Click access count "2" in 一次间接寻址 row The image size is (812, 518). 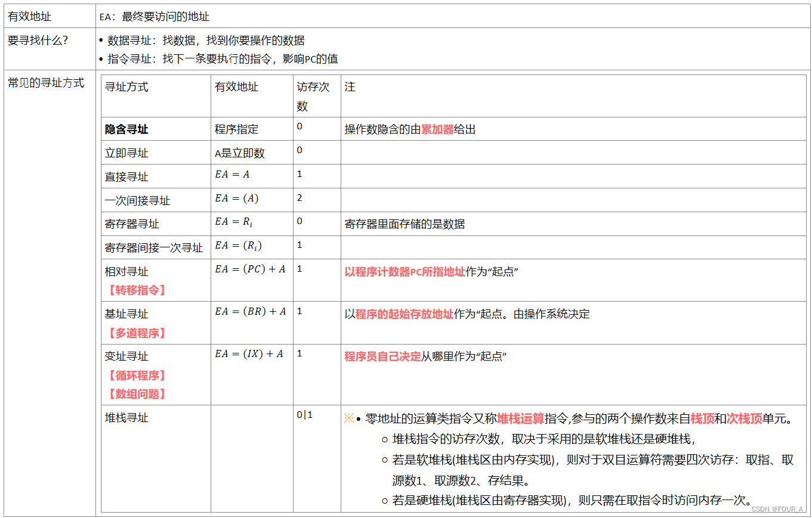click(300, 198)
